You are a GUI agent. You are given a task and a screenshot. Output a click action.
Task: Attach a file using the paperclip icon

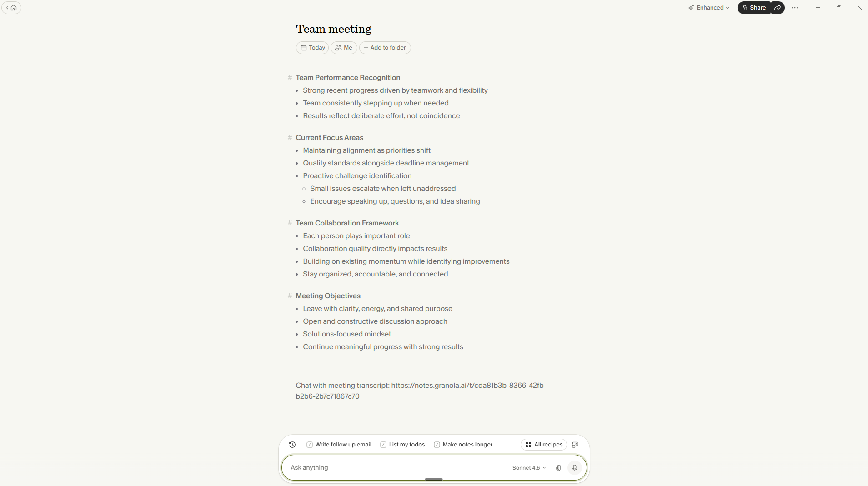(558, 467)
